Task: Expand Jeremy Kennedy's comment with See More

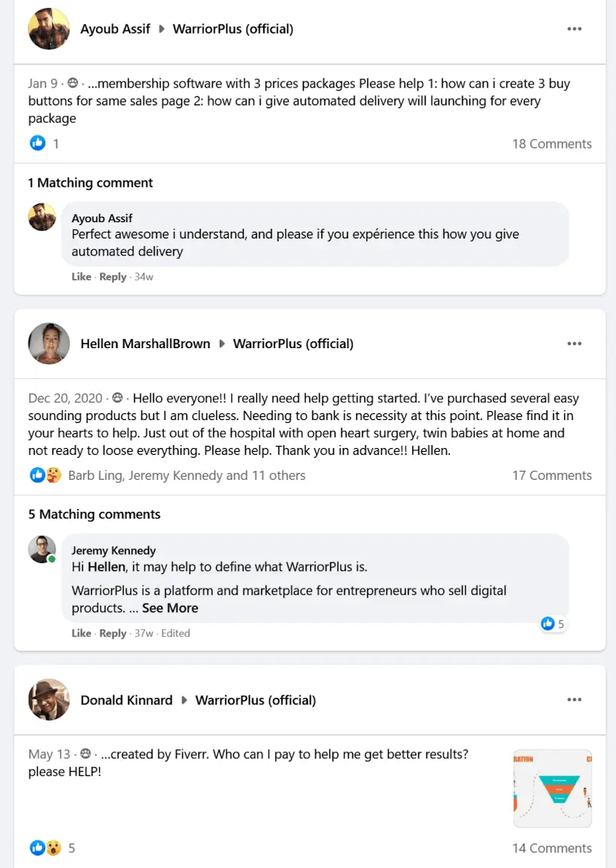Action: coord(170,608)
